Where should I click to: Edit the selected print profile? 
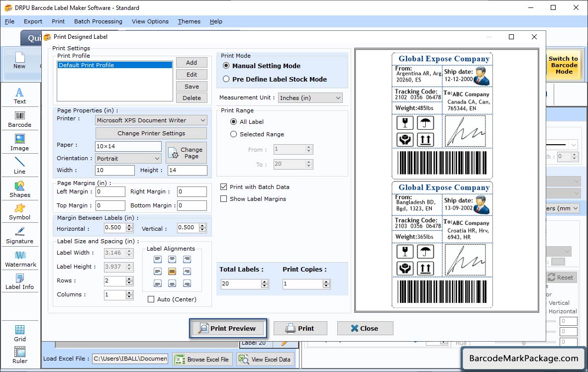[192, 75]
